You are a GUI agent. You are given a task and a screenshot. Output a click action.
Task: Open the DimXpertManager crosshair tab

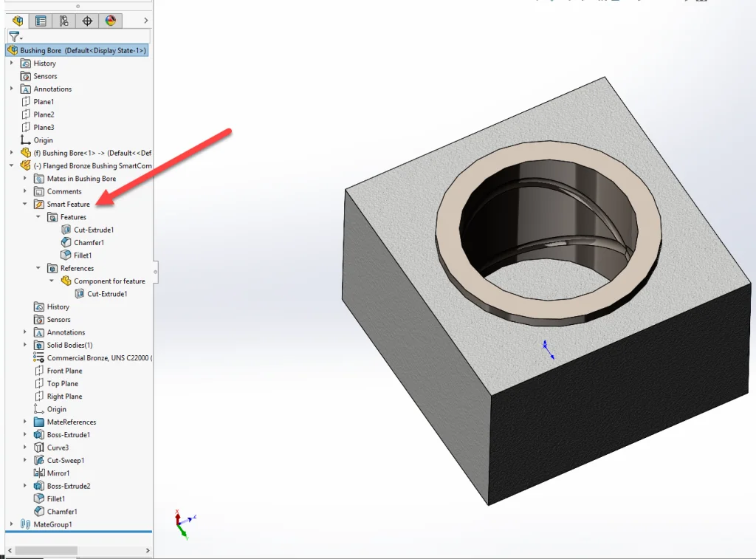coord(87,21)
